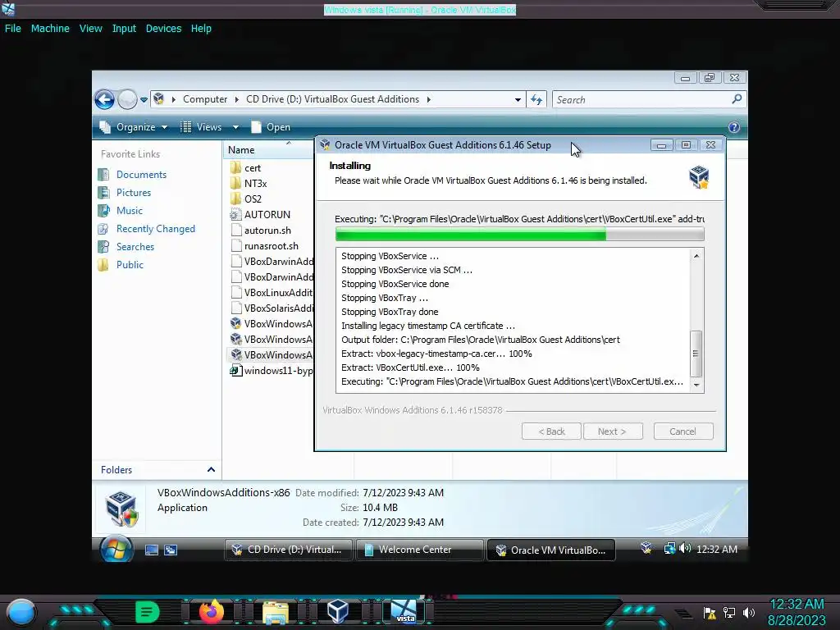Select the cert folder icon
The image size is (840, 630).
coord(235,167)
